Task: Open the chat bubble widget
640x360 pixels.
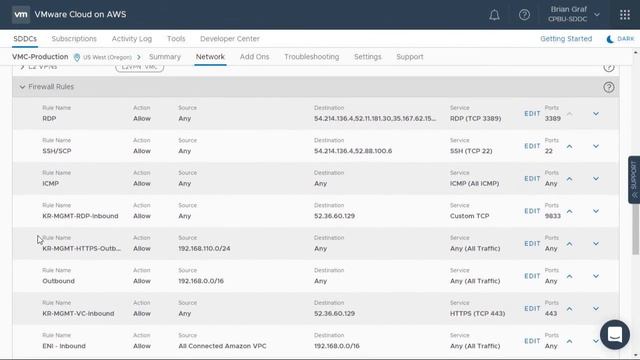Action: point(615,335)
